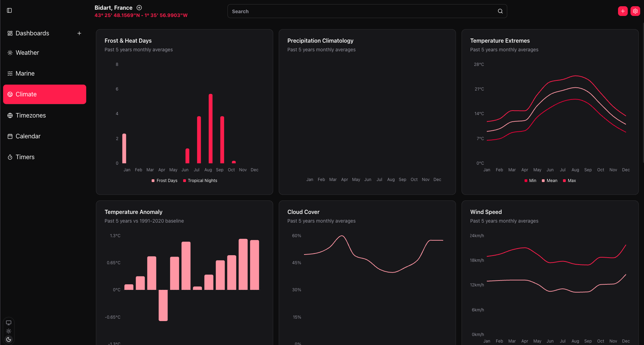Switch to system theme with monitor icon
Viewport: 644px width, 345px height.
9,322
